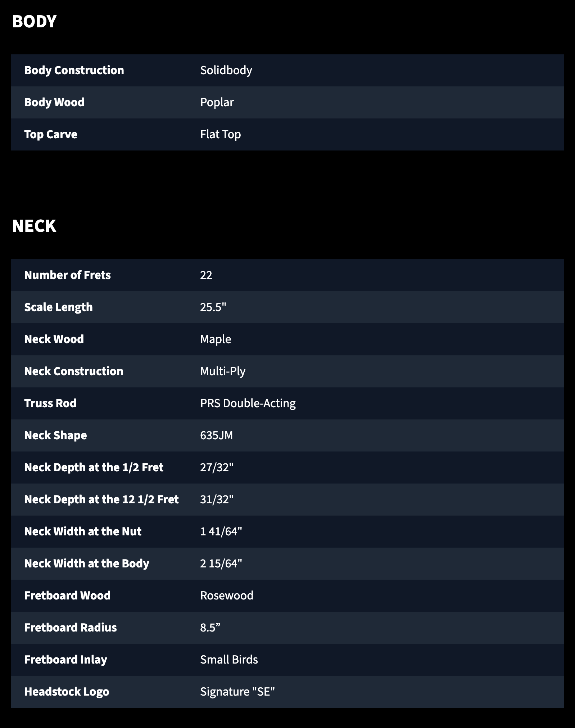Click the 1 41/64" nut width value
The image size is (575, 728).
point(221,531)
